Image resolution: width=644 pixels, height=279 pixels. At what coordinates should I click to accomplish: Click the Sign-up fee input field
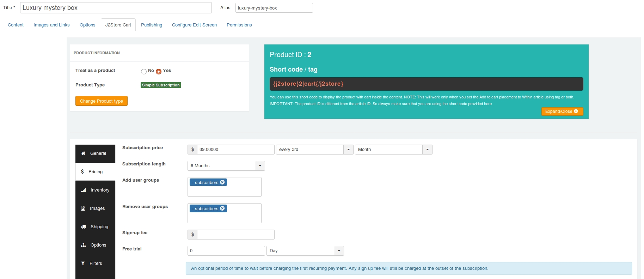pyautogui.click(x=236, y=235)
